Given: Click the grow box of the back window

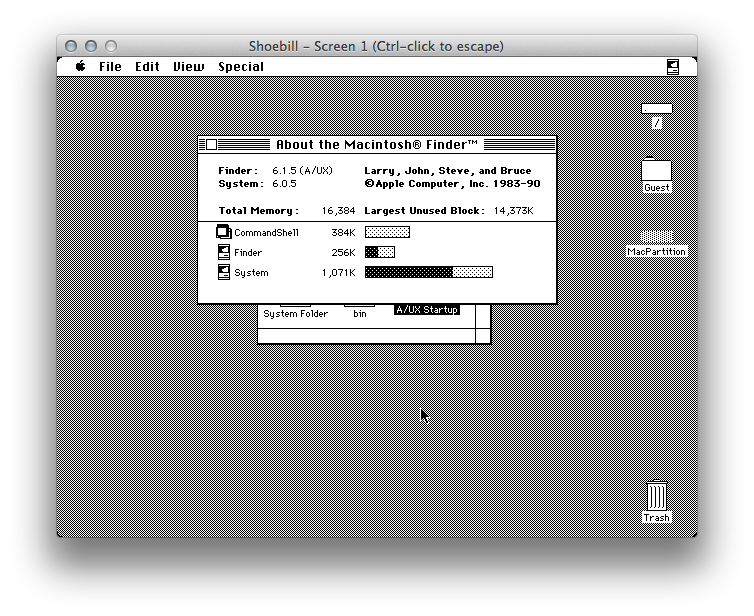Looking at the screenshot, I should point(483,336).
